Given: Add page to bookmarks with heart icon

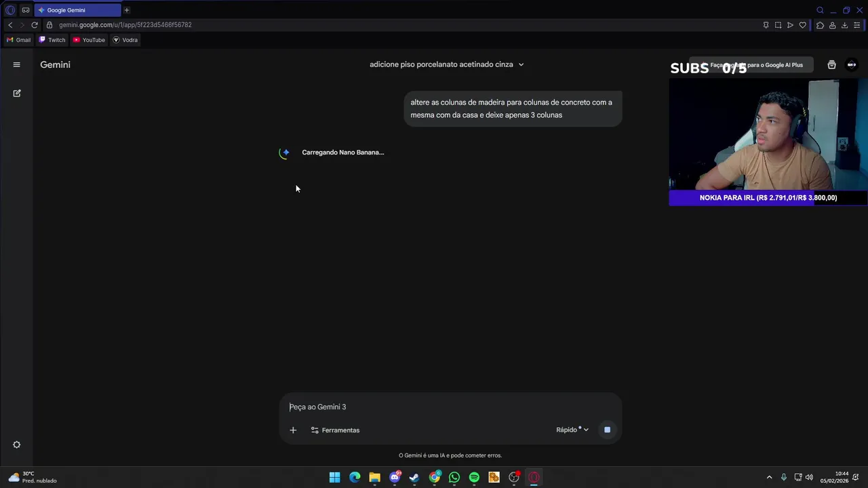Looking at the screenshot, I should pos(802,25).
